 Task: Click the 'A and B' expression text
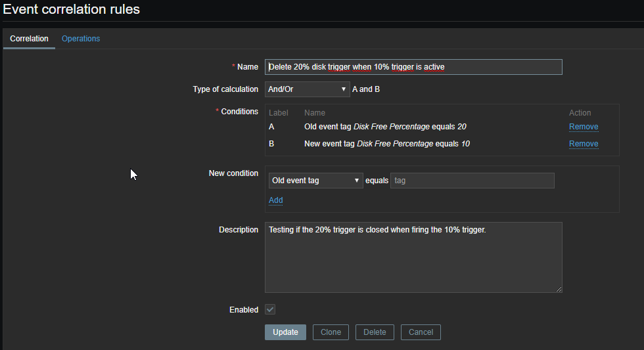(x=366, y=89)
